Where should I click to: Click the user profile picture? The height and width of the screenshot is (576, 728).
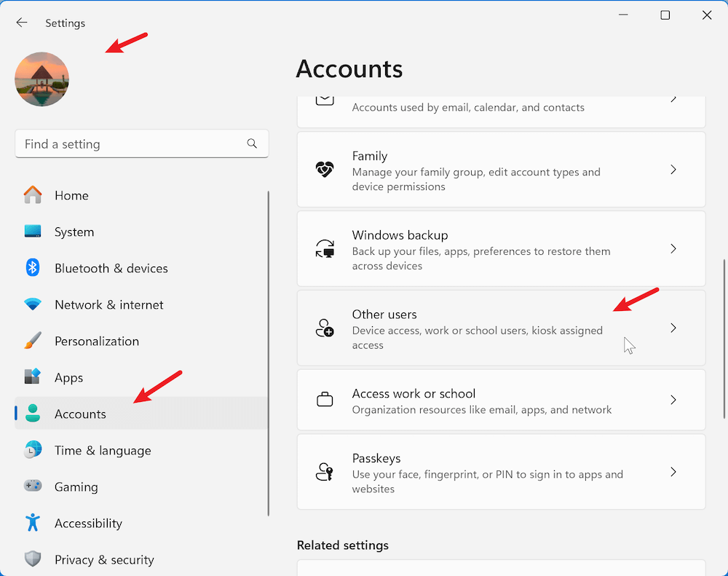click(41, 79)
